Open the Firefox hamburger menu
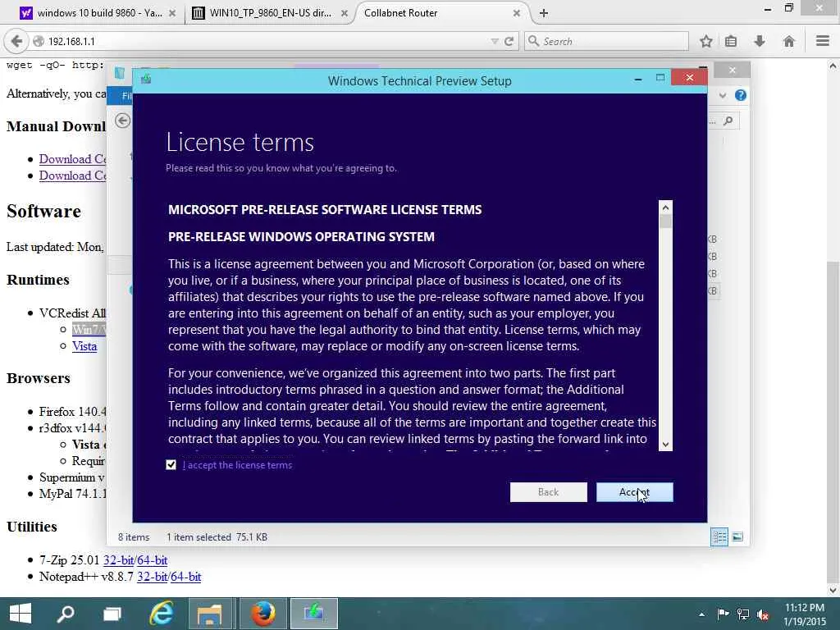Screen dimensions: 840x630 (x=823, y=41)
